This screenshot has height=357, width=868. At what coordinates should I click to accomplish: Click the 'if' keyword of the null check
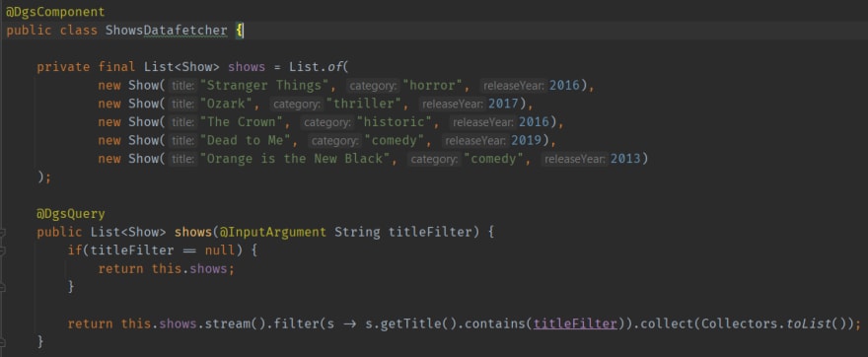click(75, 250)
